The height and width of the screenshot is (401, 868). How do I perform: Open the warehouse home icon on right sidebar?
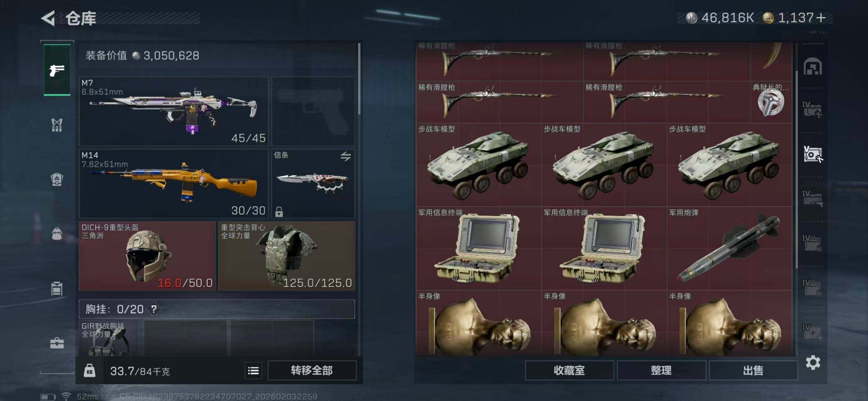click(812, 66)
